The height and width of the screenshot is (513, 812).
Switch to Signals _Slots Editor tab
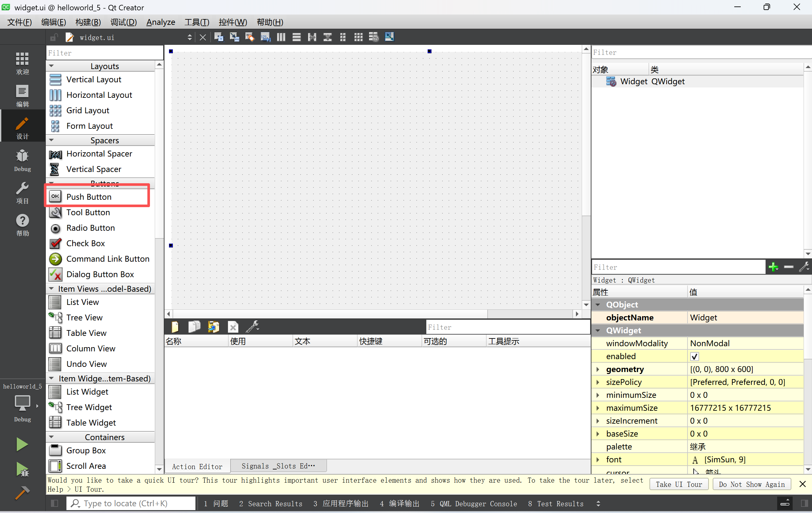click(x=278, y=466)
